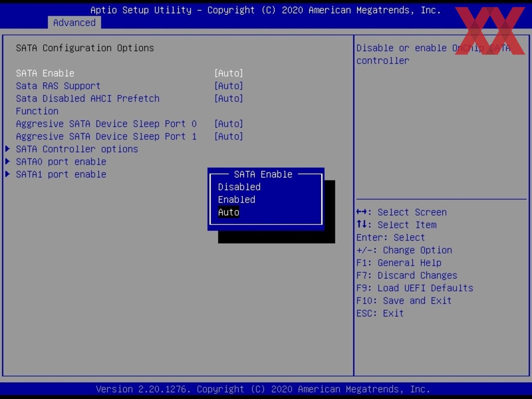Open the SATA1 port enable submenu

[x=61, y=174]
